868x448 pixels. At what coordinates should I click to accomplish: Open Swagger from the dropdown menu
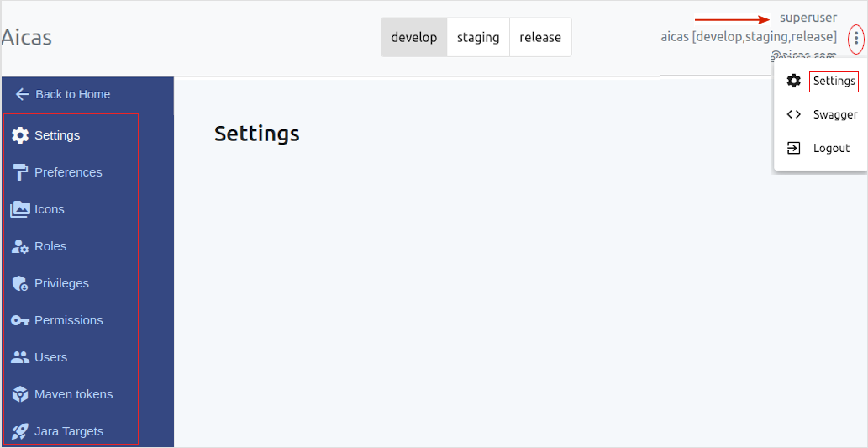pos(834,114)
